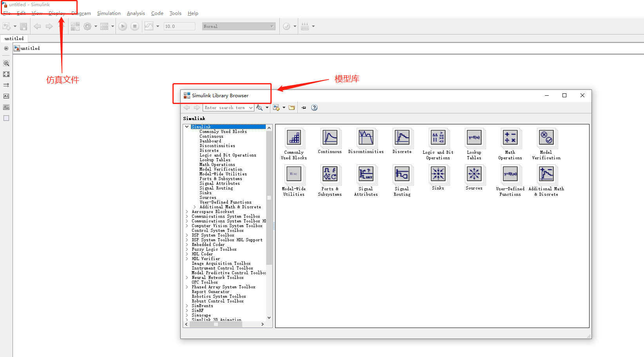The image size is (644, 357).
Task: Select the Annotation tool in the palette
Action: click(6, 96)
